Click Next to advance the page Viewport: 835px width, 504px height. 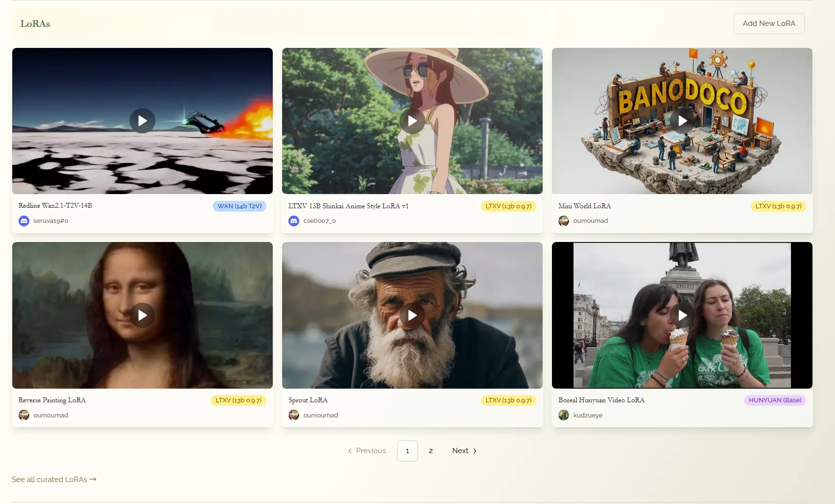pos(464,451)
